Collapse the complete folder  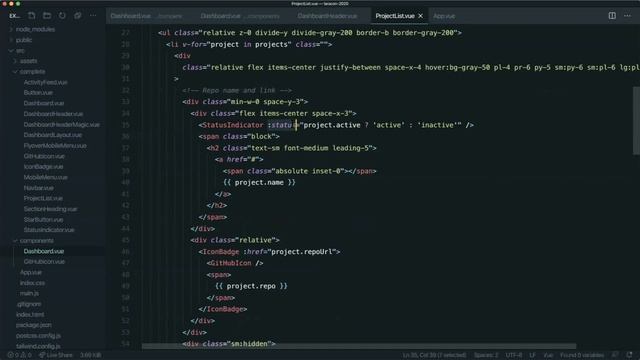coord(32,71)
